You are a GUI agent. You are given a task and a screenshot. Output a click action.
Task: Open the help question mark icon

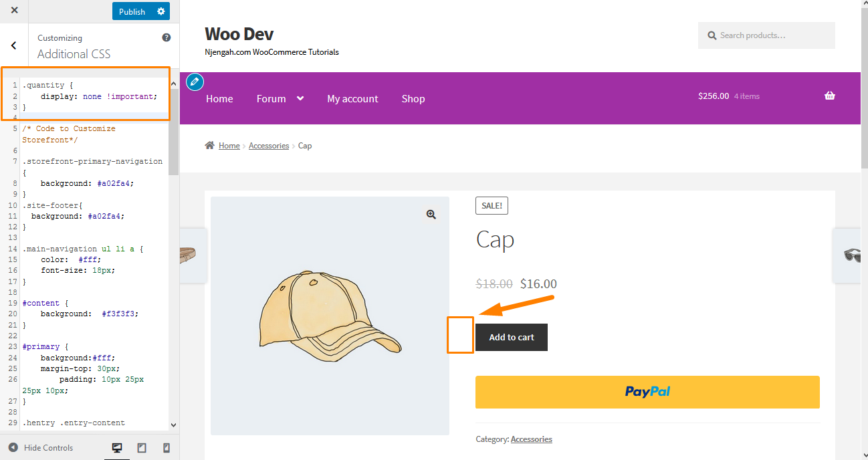tap(167, 38)
